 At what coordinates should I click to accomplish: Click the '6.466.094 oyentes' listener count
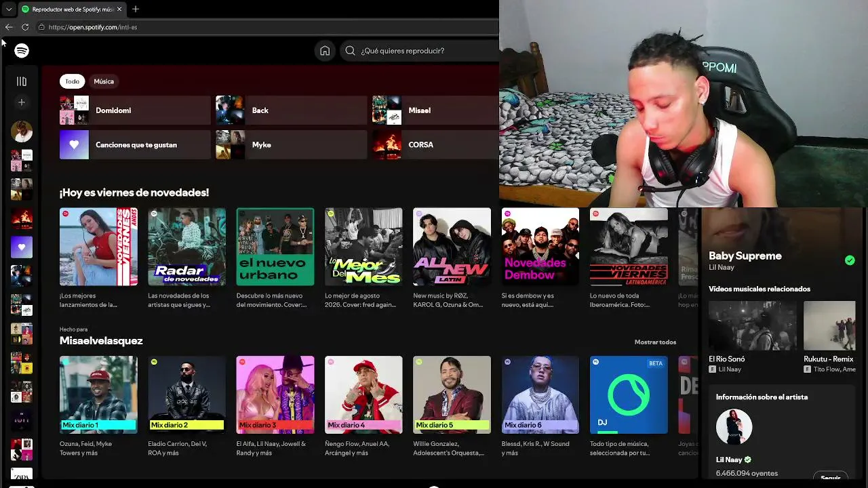tap(747, 474)
